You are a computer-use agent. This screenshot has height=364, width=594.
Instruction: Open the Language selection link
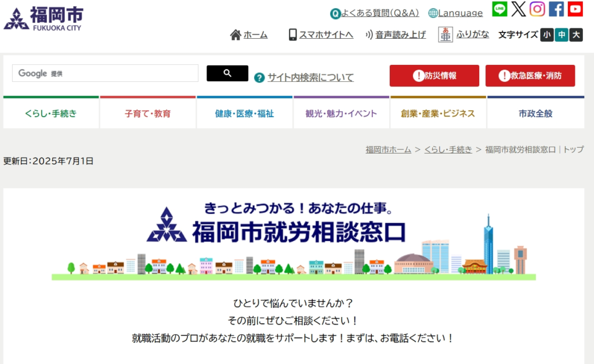point(455,13)
